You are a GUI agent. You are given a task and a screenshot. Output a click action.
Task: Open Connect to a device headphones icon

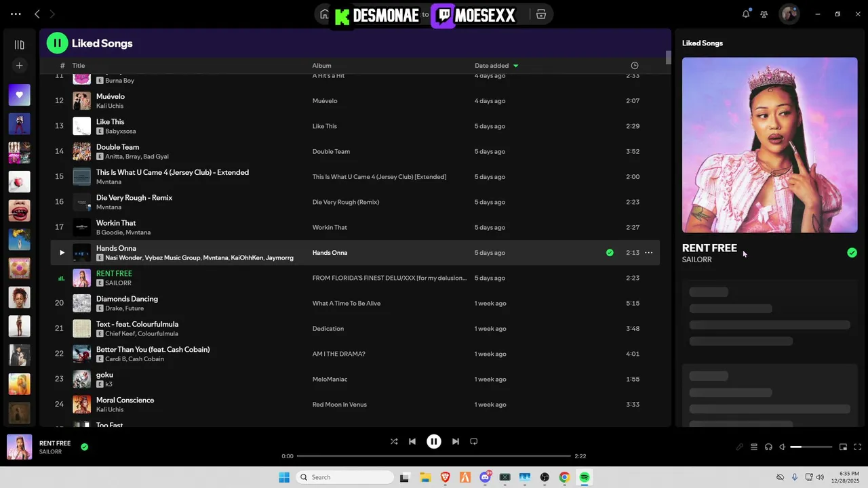[768, 447]
